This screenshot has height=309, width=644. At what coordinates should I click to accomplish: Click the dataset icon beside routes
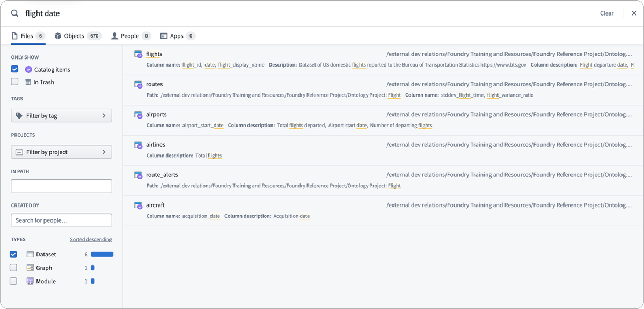pos(138,84)
